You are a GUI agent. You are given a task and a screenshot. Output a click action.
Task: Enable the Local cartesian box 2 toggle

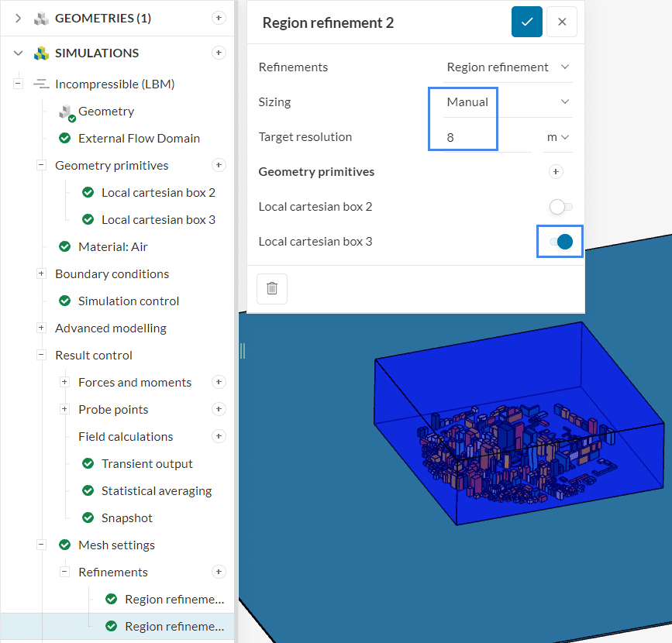[x=560, y=206]
